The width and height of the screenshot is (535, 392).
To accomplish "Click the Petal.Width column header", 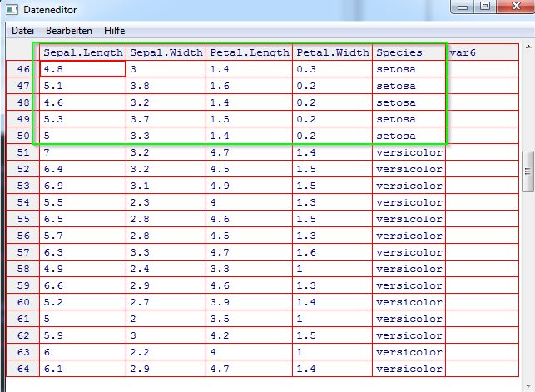I will 332,52.
